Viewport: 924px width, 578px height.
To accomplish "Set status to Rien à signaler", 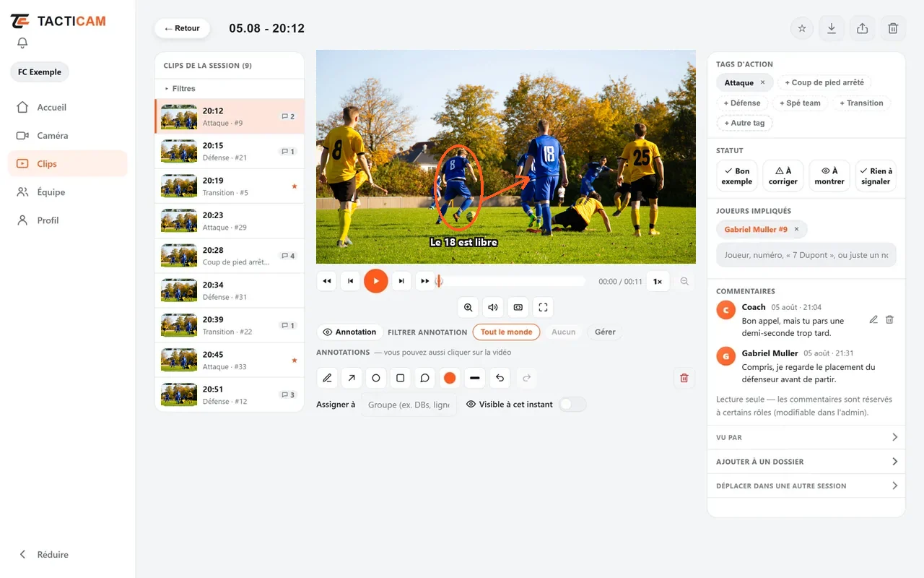I will click(876, 176).
